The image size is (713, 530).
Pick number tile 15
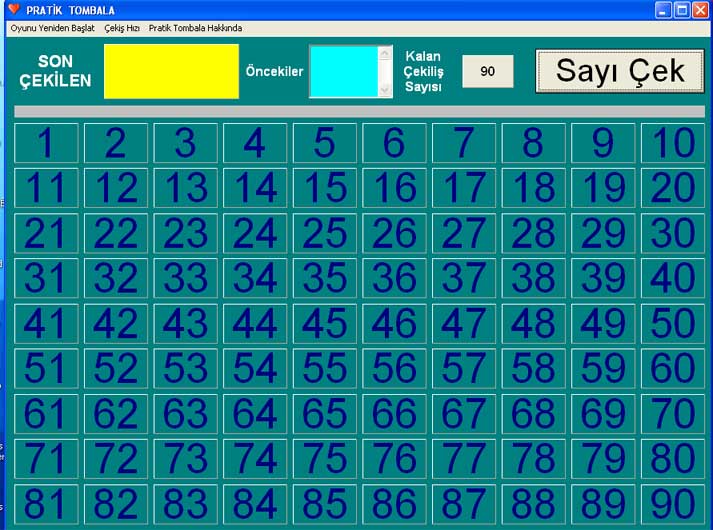(325, 188)
